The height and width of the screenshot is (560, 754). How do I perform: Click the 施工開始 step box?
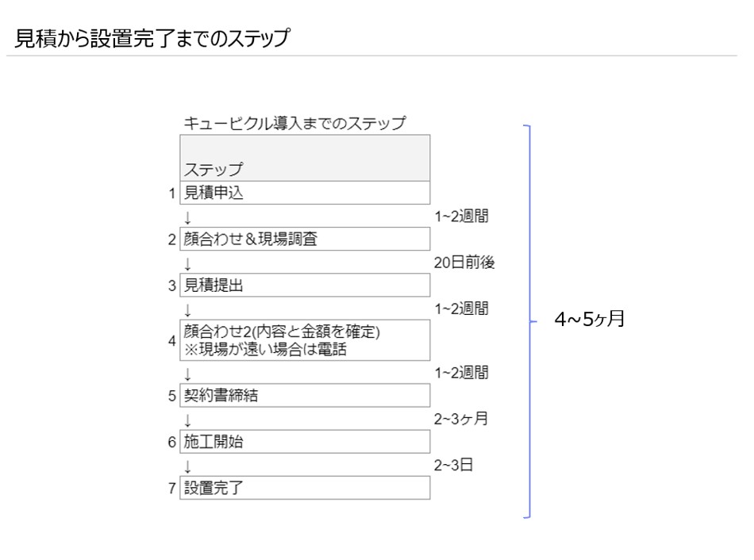coord(305,441)
